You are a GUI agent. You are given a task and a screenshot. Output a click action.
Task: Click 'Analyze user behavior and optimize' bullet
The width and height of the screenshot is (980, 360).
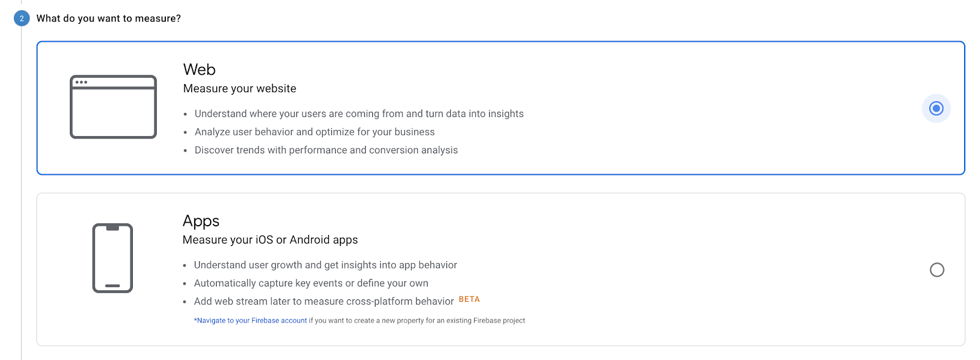tap(314, 132)
